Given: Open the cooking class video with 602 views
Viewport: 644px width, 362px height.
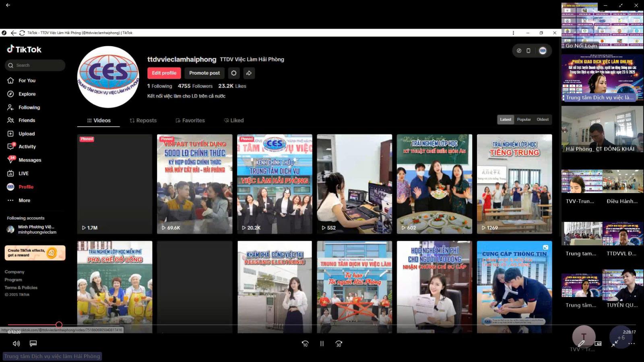Looking at the screenshot, I should 434,184.
